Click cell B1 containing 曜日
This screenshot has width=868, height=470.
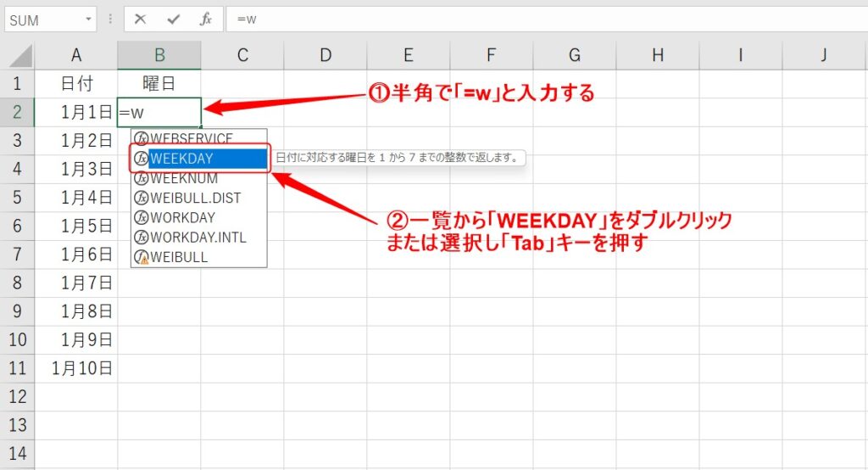159,84
